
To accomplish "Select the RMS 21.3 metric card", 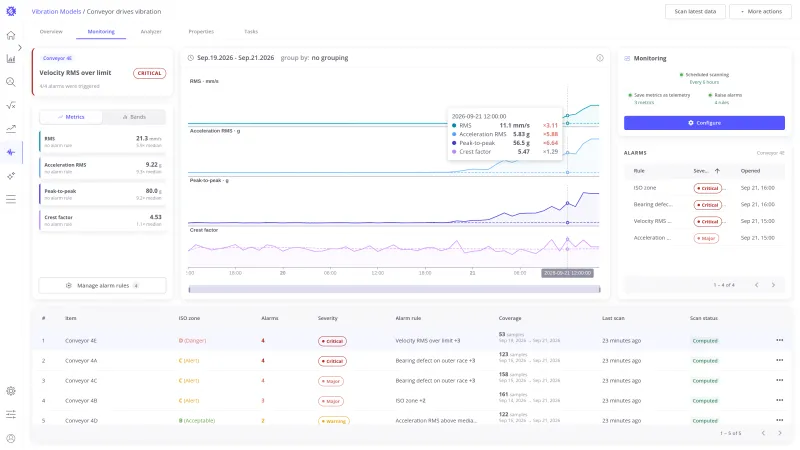I will click(x=103, y=141).
